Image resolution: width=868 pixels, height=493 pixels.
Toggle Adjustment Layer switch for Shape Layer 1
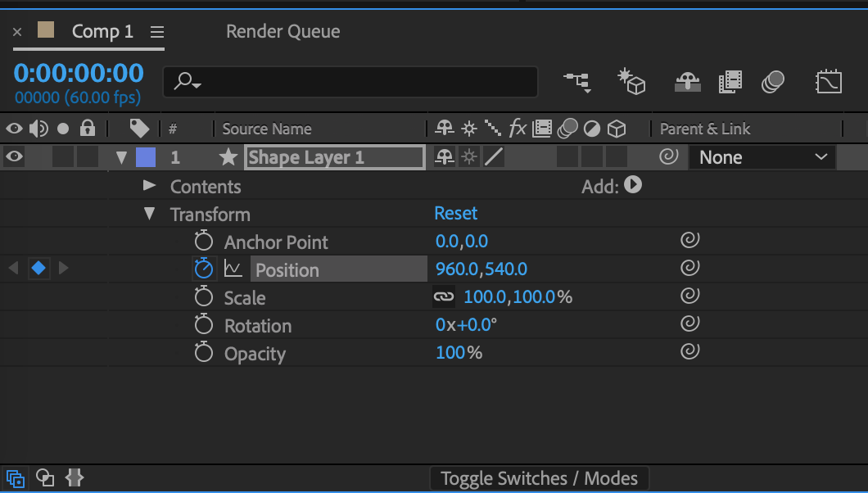(x=592, y=157)
